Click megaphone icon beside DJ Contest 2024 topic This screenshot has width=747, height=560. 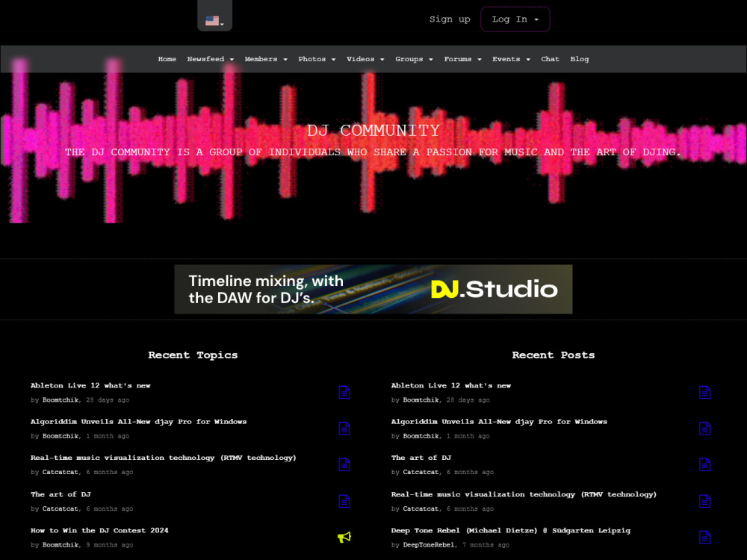click(344, 537)
